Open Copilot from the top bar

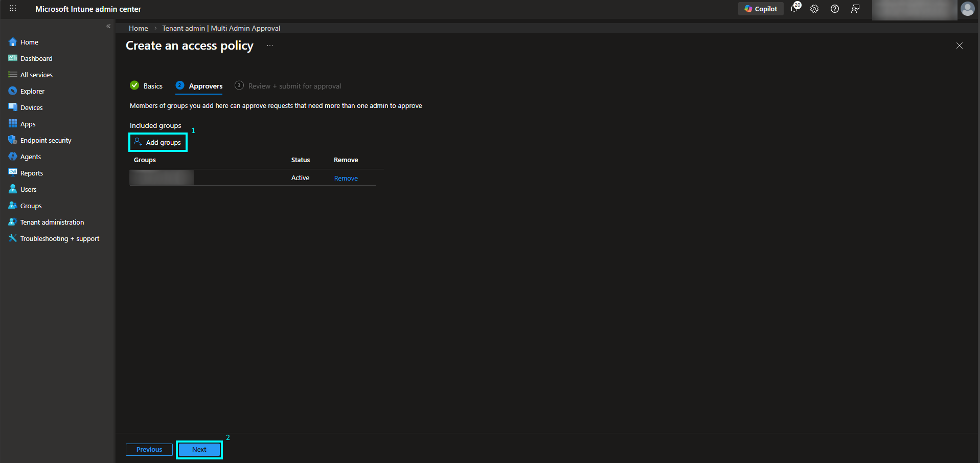(761, 9)
